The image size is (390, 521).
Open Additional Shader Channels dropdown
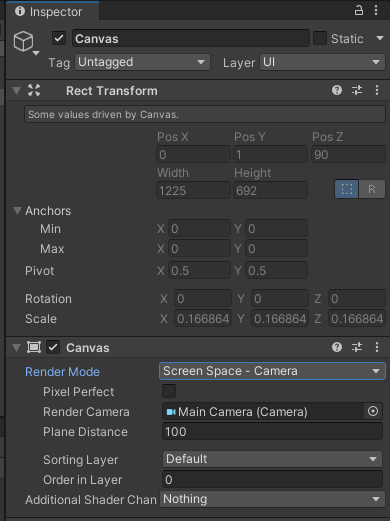[x=272, y=499]
